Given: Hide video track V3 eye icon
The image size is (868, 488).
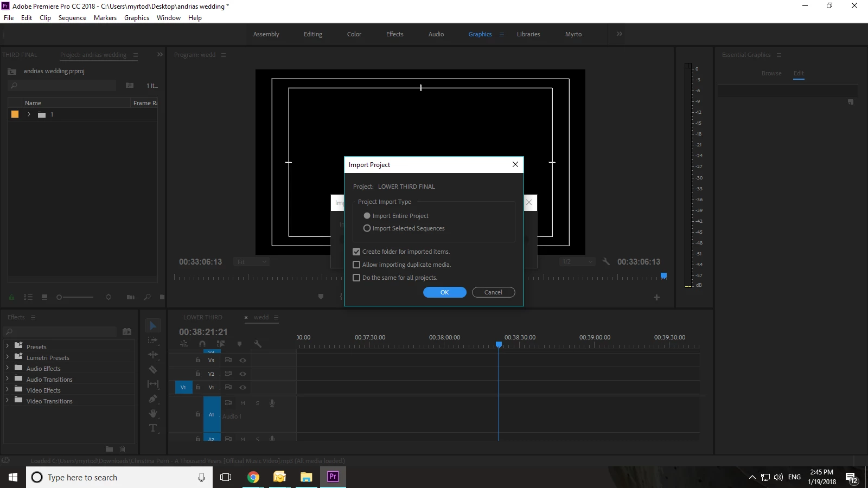Looking at the screenshot, I should 243,360.
